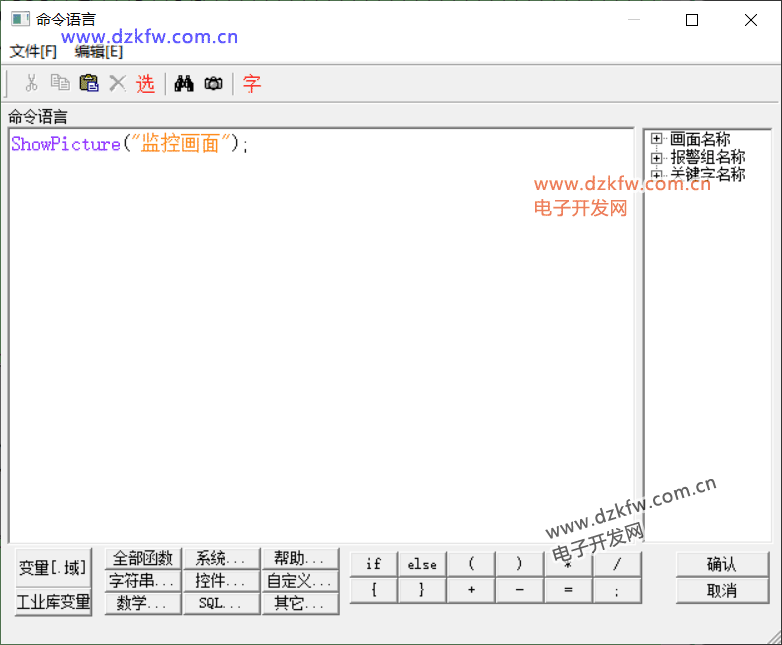
Task: Click the red 选 select-all icon
Action: (146, 84)
